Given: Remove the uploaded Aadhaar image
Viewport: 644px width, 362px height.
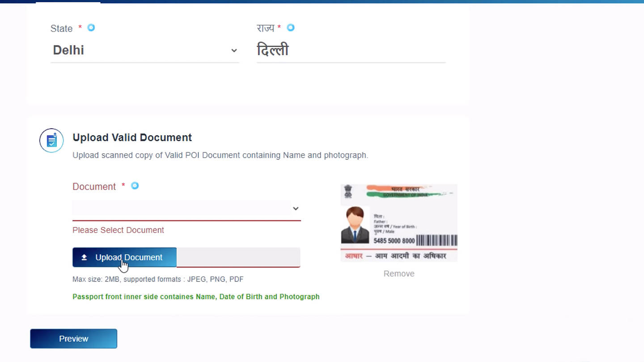Looking at the screenshot, I should click(x=399, y=274).
